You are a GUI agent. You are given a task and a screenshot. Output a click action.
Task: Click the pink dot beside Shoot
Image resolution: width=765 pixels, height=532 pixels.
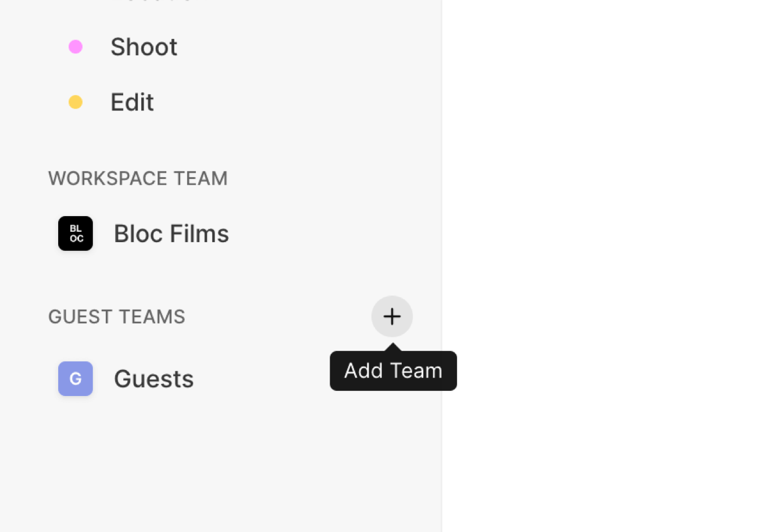click(x=76, y=46)
